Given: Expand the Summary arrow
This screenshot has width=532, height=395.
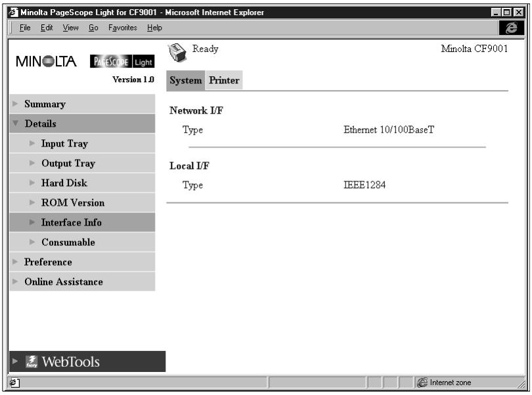Looking at the screenshot, I should [15, 103].
